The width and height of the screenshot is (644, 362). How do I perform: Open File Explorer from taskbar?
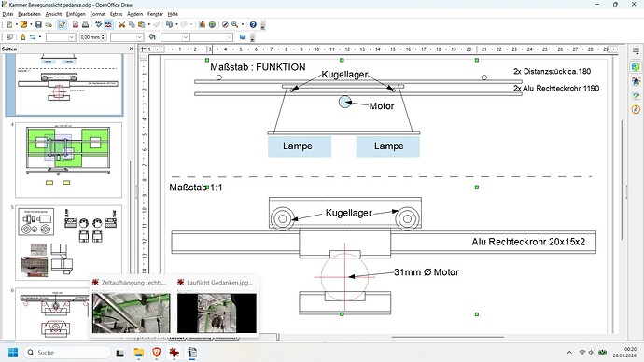pos(139,353)
